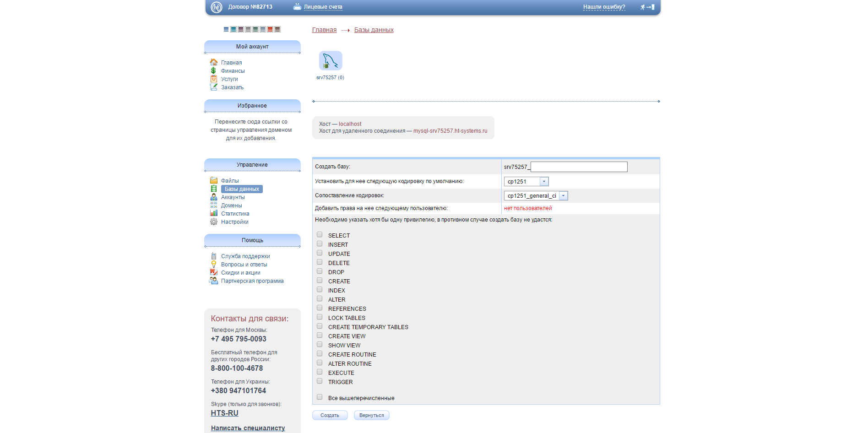This screenshot has width=868, height=433.
Task: Click the house icon next to Главная
Action: click(x=214, y=62)
